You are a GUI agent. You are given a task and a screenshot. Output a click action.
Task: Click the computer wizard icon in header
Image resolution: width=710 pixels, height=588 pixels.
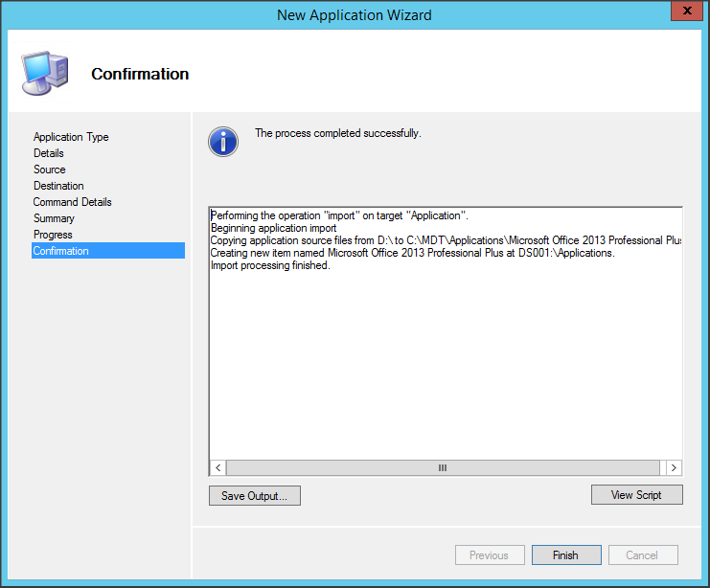tap(43, 74)
